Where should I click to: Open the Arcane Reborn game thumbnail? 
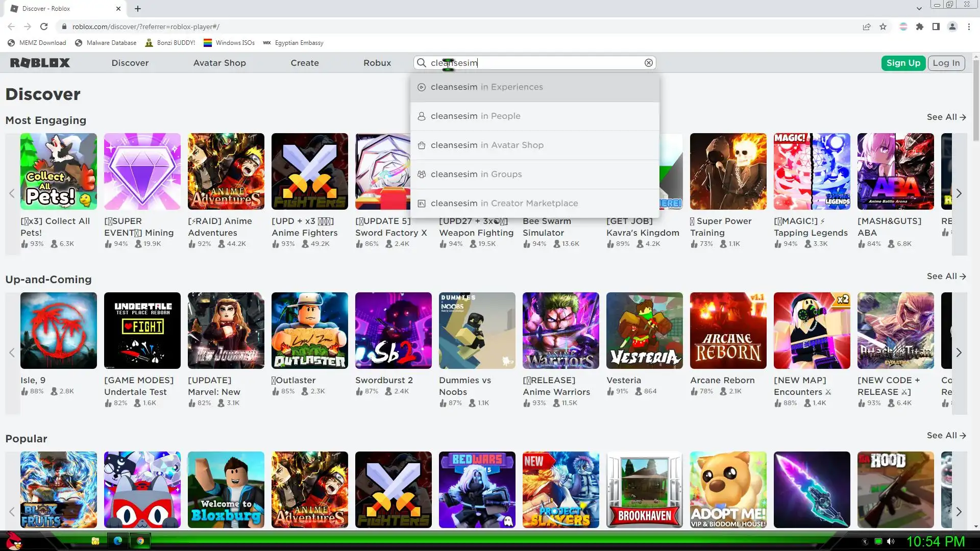point(728,331)
